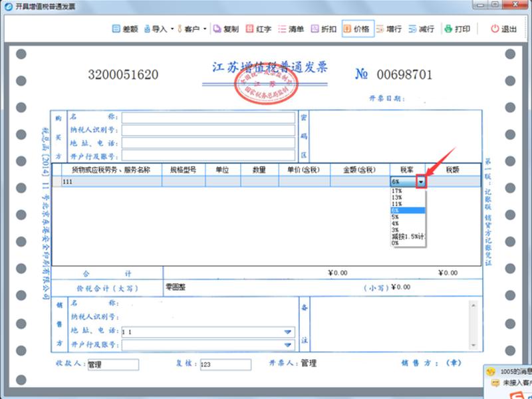Viewport: 532px width, 399px height.
Task: Click the 客户 customer icon
Action: 180,29
